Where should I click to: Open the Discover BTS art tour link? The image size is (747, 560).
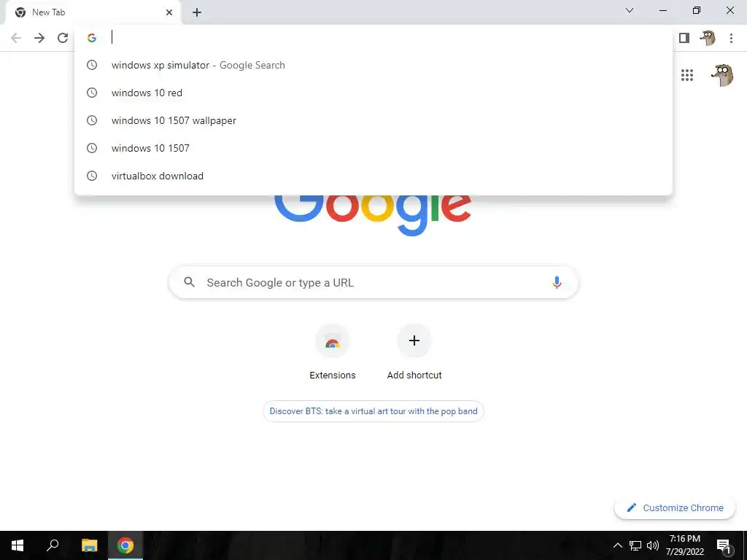(373, 411)
